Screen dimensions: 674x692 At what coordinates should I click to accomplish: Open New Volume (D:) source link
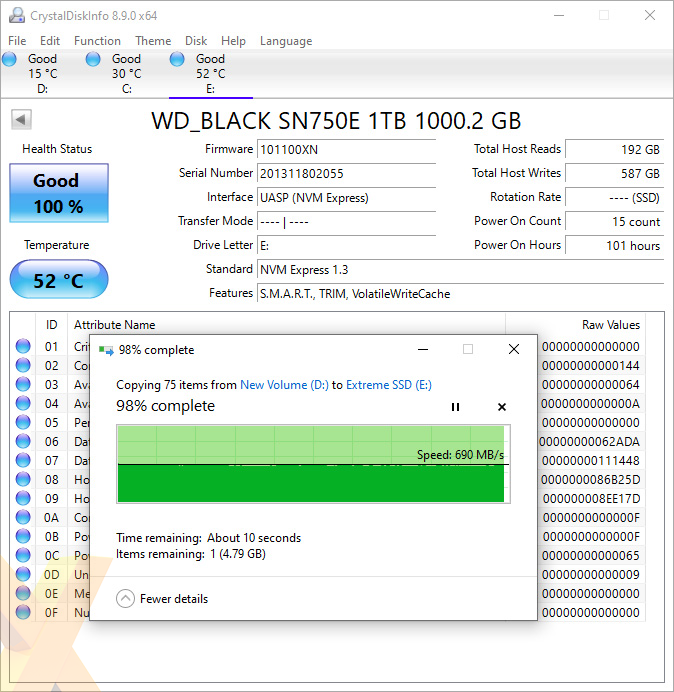click(284, 385)
